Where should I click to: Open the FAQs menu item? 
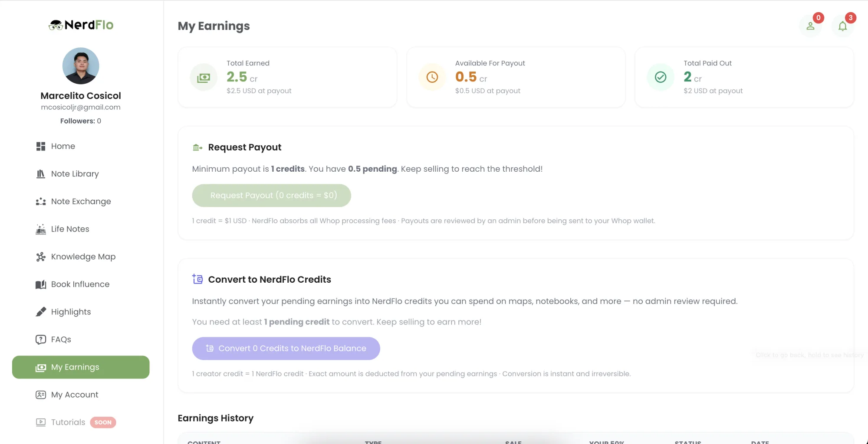[81, 340]
